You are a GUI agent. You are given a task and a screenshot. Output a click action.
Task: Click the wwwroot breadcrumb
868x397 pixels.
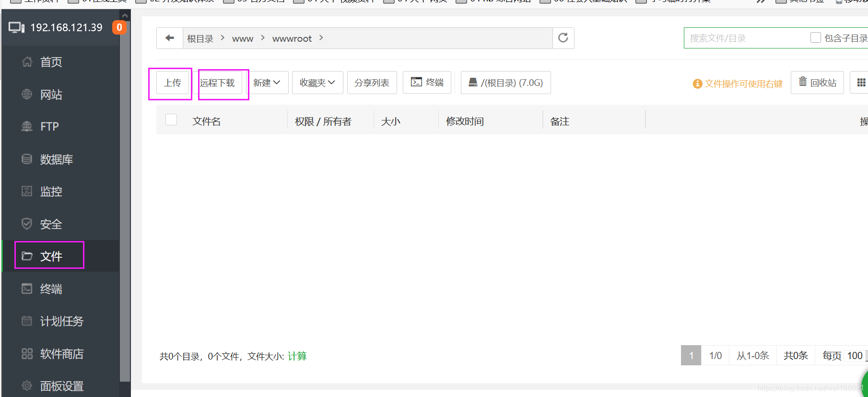coord(292,38)
